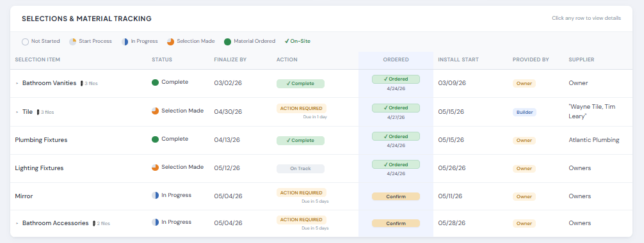
Task: Click On Track badge for Lighting Fixtures
Action: click(x=300, y=169)
